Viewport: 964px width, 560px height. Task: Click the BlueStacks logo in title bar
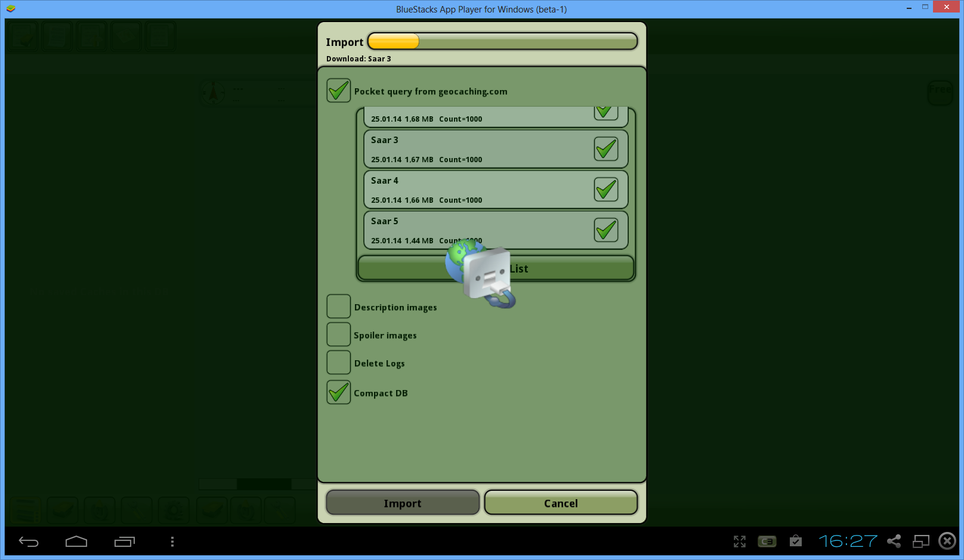pyautogui.click(x=11, y=9)
